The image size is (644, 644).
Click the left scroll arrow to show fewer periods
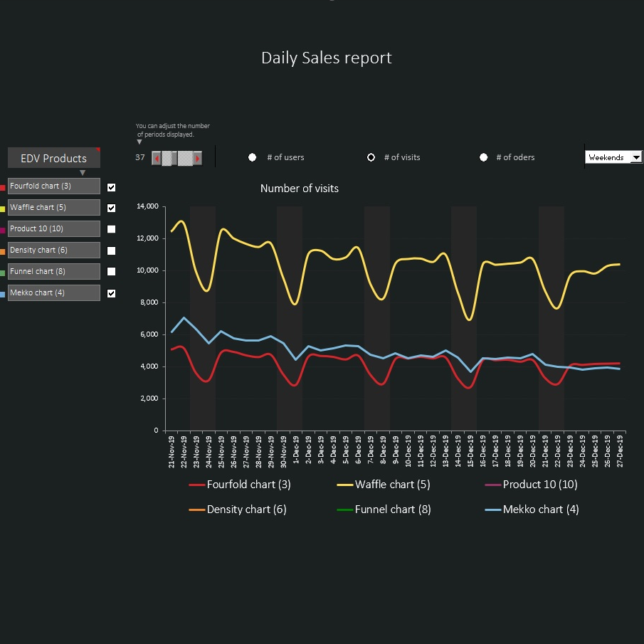click(157, 158)
